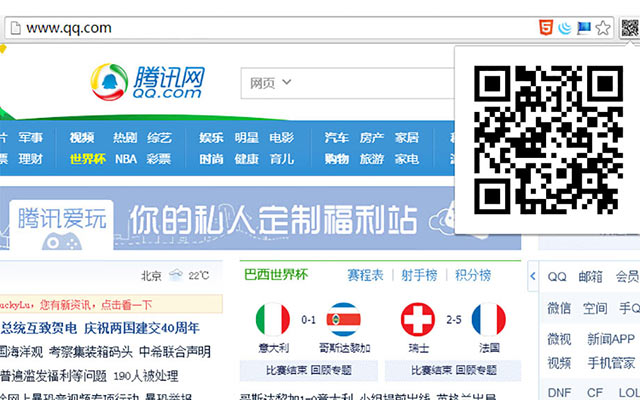The image size is (640, 400).
Task: Open the CF game link
Action: (x=595, y=393)
